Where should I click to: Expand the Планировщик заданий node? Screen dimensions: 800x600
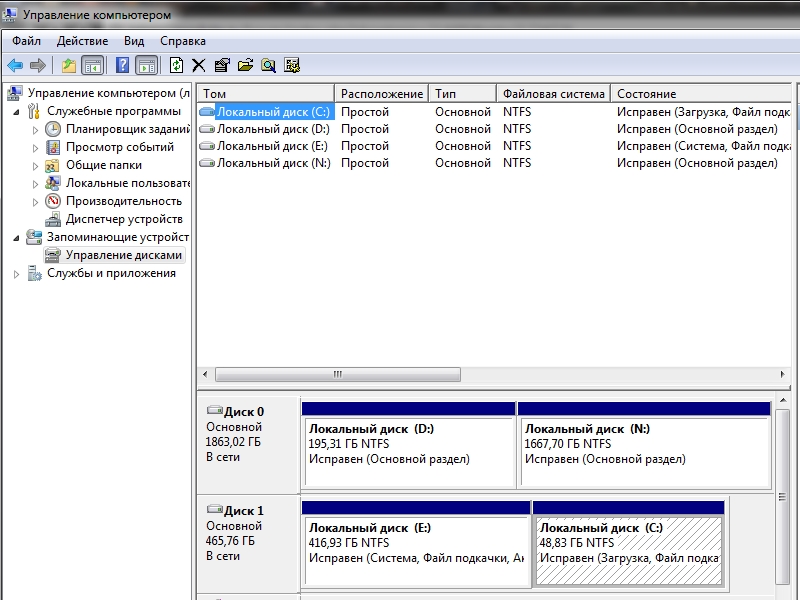point(35,130)
